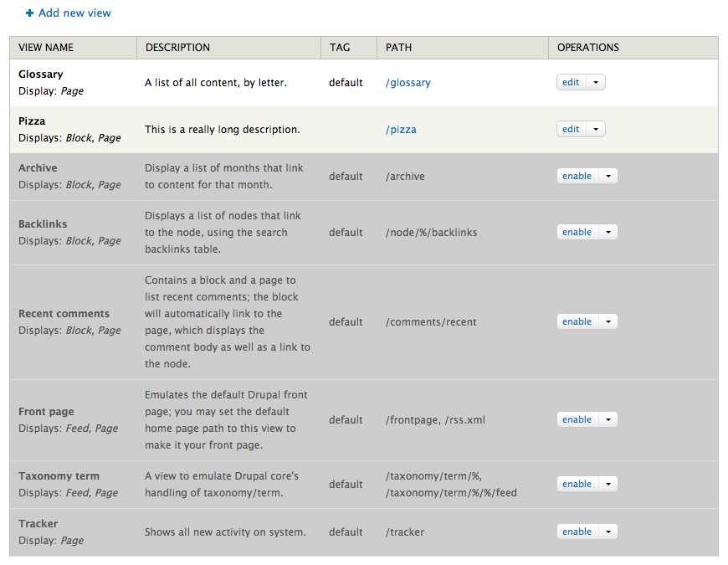Click the /tracker path text
The image size is (728, 565).
click(x=405, y=532)
